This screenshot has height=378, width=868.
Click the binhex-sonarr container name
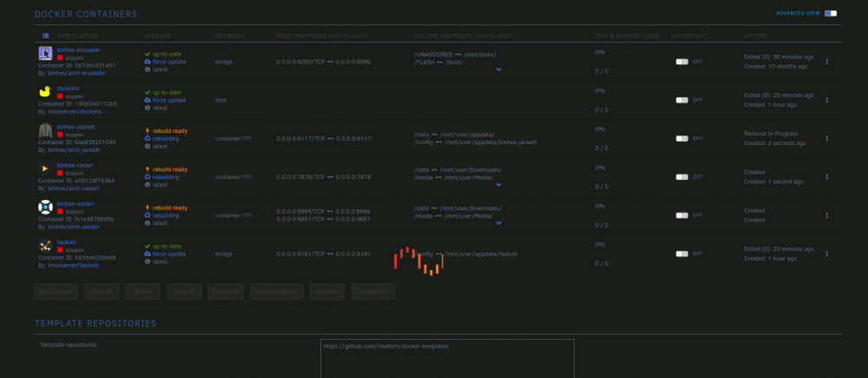pyautogui.click(x=76, y=203)
